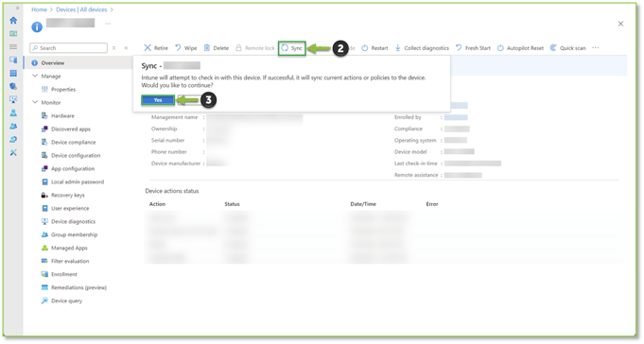Choose the Delete device action
Image resolution: width=644 pixels, height=344 pixels.
tap(217, 48)
